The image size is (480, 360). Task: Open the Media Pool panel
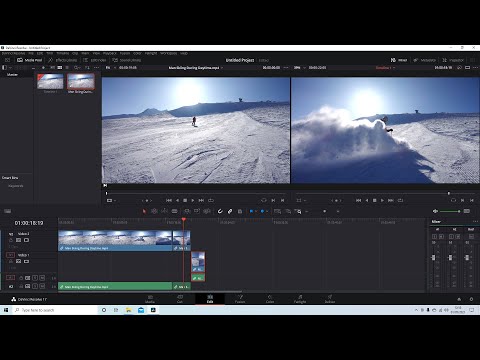pyautogui.click(x=30, y=60)
